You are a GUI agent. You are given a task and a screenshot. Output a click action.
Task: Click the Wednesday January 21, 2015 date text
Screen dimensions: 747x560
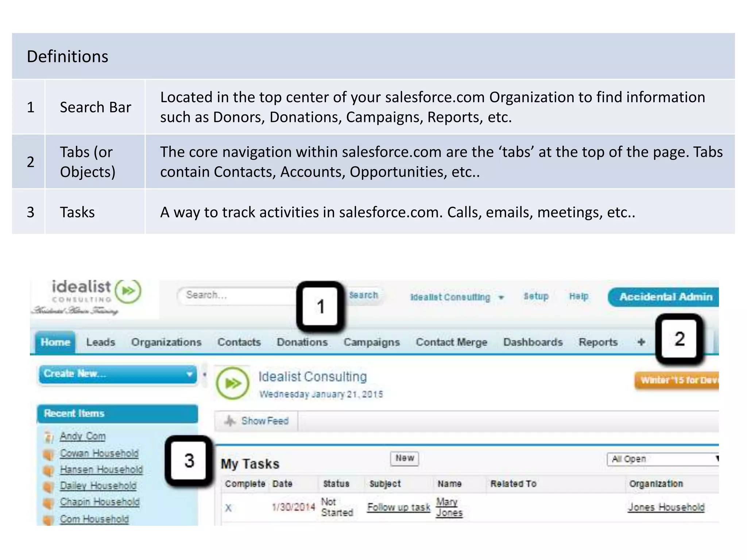tap(321, 394)
